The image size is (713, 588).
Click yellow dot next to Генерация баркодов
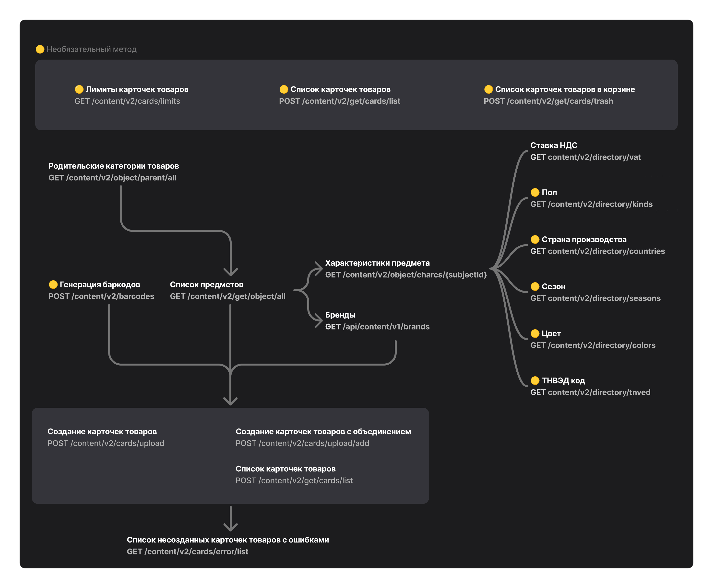tap(53, 284)
